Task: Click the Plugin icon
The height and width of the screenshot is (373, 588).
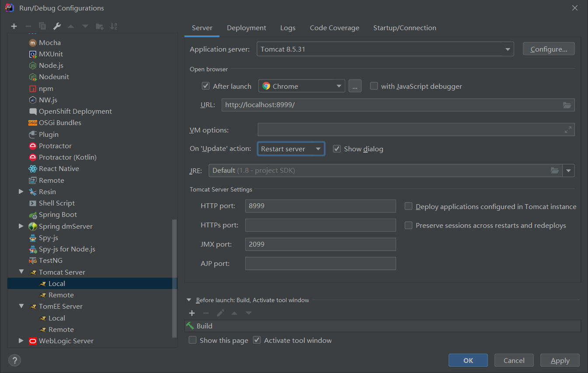Action: pyautogui.click(x=33, y=135)
